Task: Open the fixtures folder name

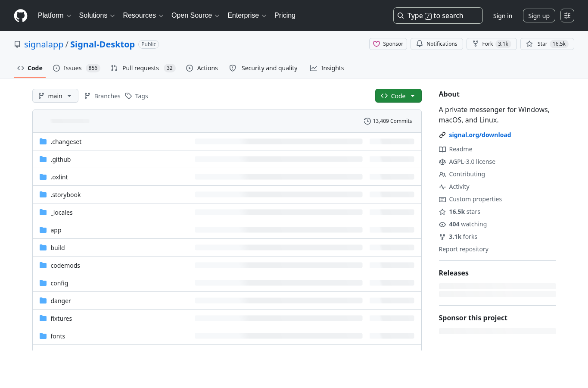Action: click(x=61, y=319)
